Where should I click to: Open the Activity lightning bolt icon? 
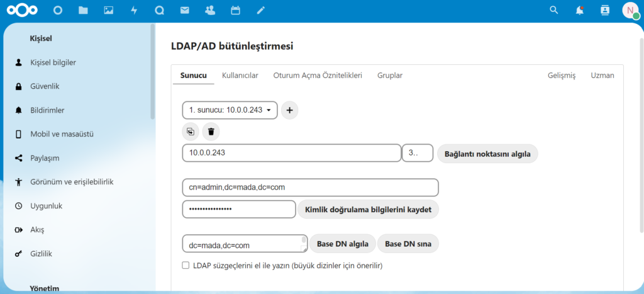pyautogui.click(x=134, y=10)
